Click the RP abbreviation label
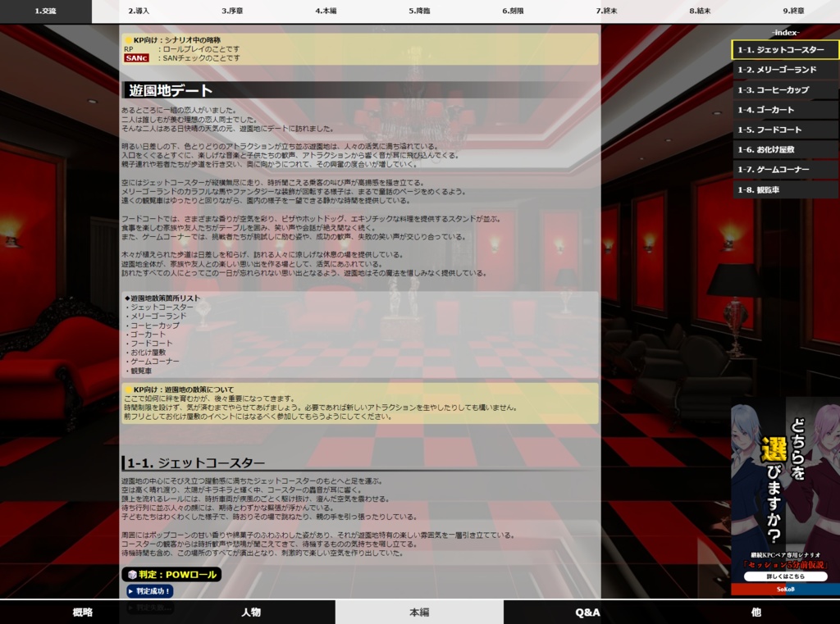 (x=129, y=49)
